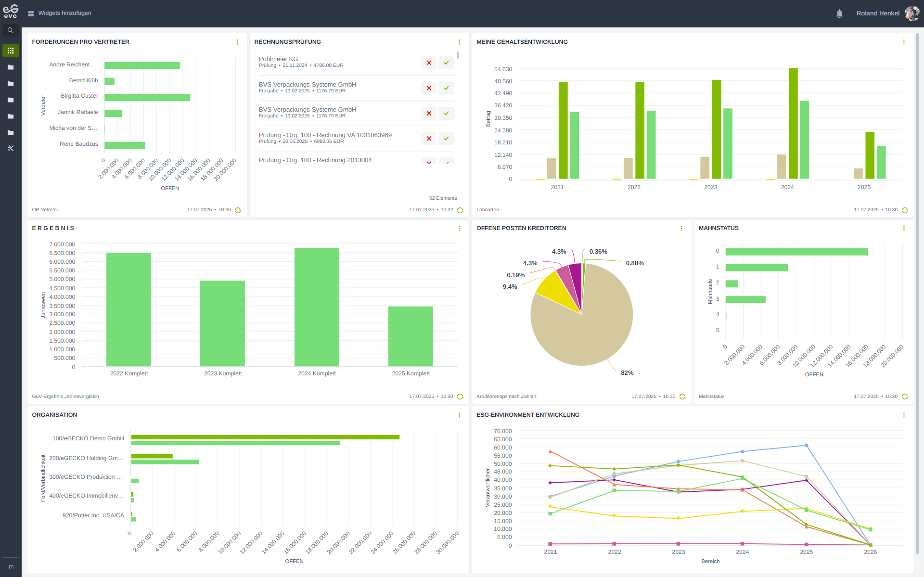This screenshot has width=924, height=577.
Task: Open the search icon in sidebar
Action: (x=11, y=30)
